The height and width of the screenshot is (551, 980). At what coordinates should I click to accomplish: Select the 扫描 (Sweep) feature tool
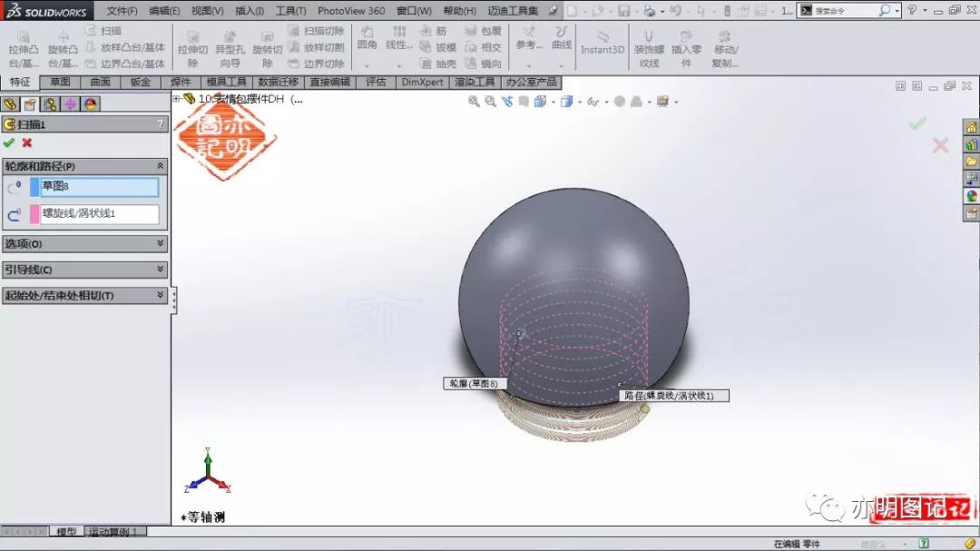click(104, 31)
